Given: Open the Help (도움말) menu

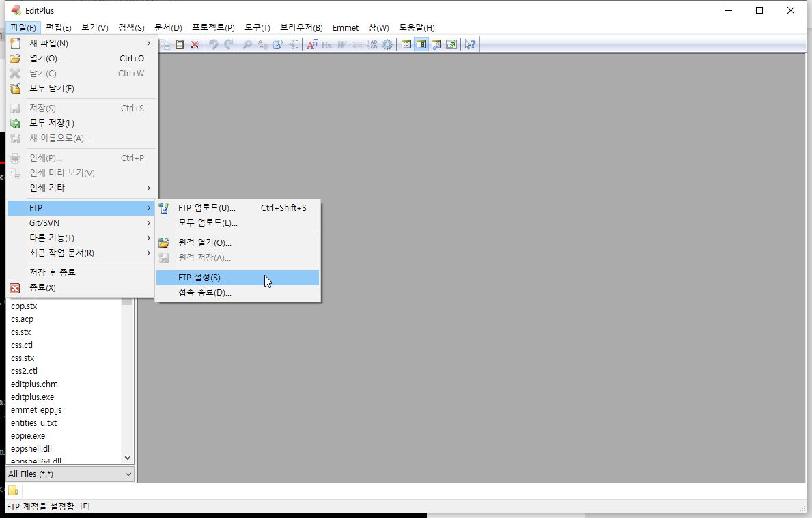Looking at the screenshot, I should 417,27.
